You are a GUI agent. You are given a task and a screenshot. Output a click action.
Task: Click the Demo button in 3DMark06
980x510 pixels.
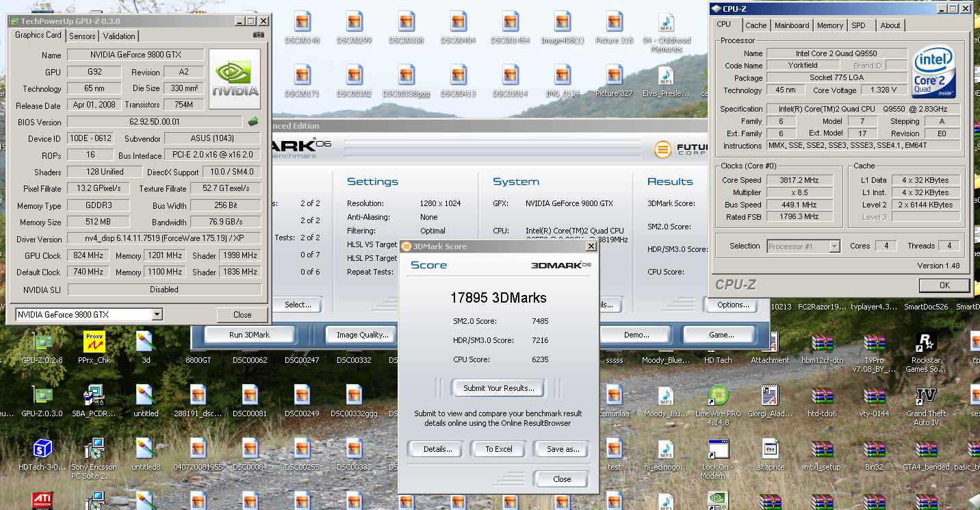tap(636, 335)
